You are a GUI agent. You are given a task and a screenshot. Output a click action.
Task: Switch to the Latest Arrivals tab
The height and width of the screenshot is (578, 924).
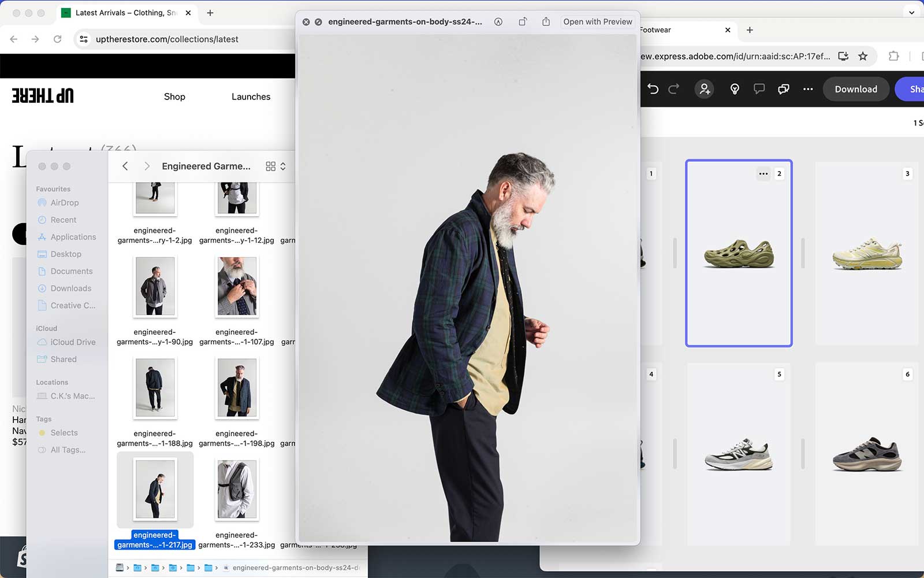tap(124, 13)
